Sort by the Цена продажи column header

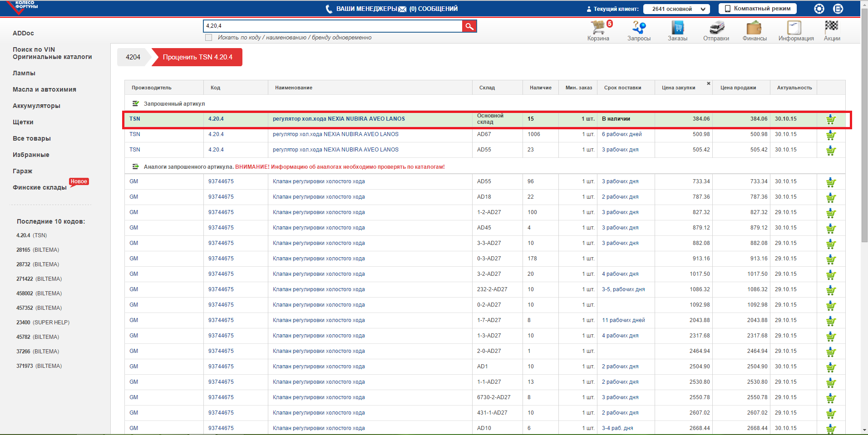738,88
